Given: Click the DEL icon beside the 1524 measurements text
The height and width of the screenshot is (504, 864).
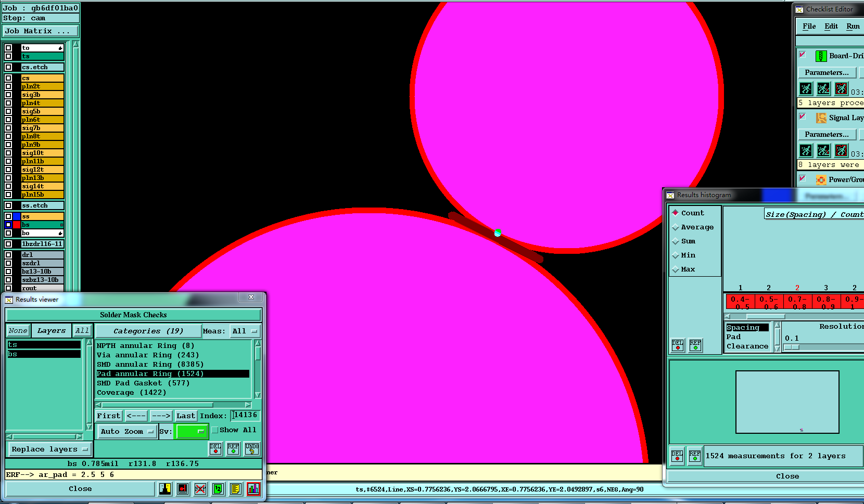Looking at the screenshot, I should click(677, 456).
